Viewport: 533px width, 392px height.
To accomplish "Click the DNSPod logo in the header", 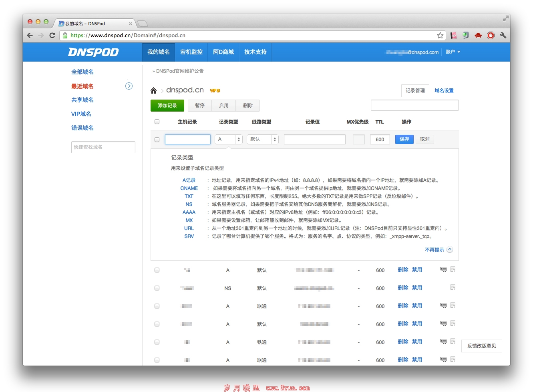I will pyautogui.click(x=93, y=52).
